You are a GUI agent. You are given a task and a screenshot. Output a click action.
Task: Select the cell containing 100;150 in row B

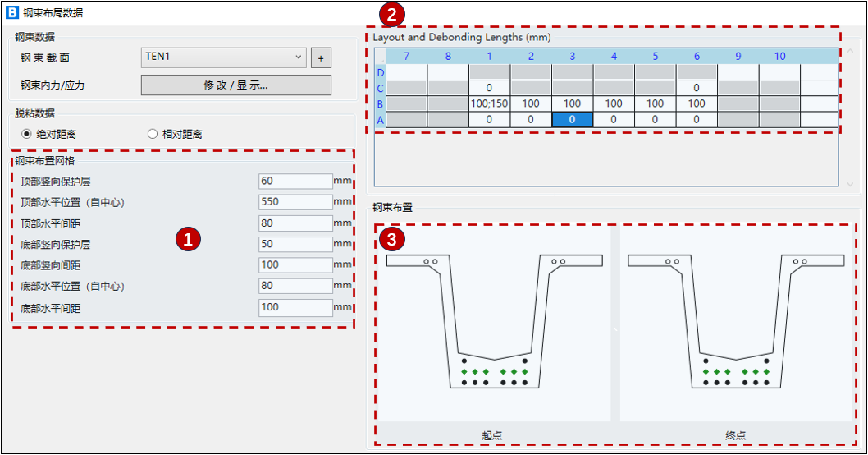pos(489,103)
